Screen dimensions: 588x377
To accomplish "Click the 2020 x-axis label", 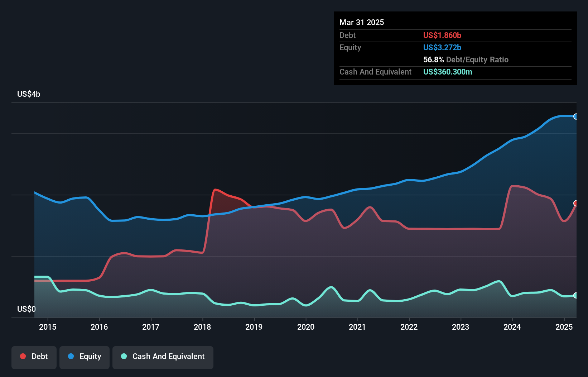I will tap(306, 327).
